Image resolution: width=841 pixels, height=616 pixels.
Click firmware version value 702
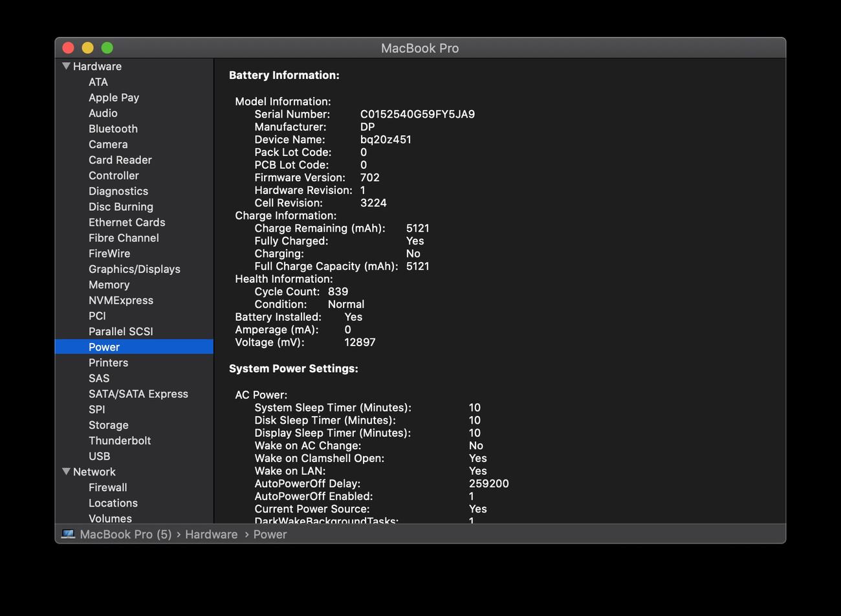click(x=370, y=177)
